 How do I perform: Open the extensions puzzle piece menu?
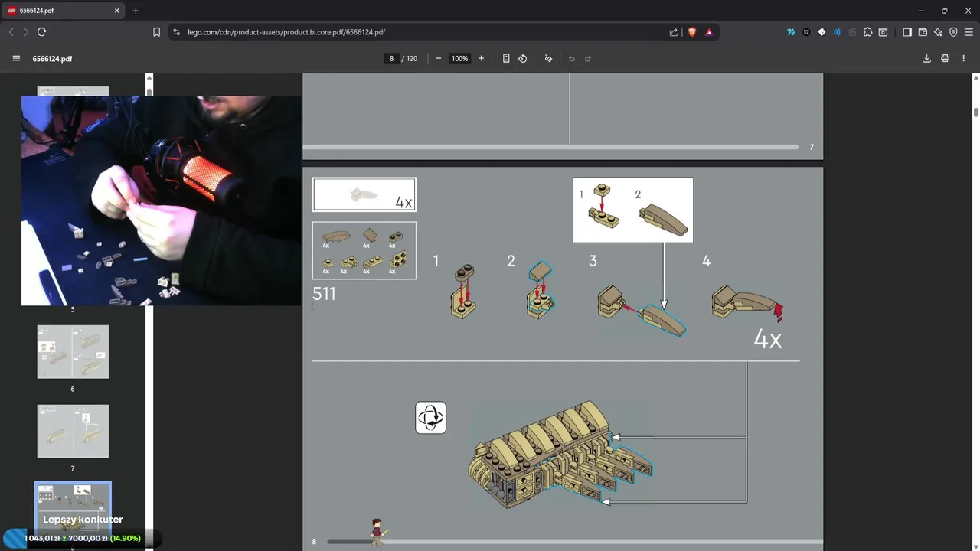coord(867,32)
